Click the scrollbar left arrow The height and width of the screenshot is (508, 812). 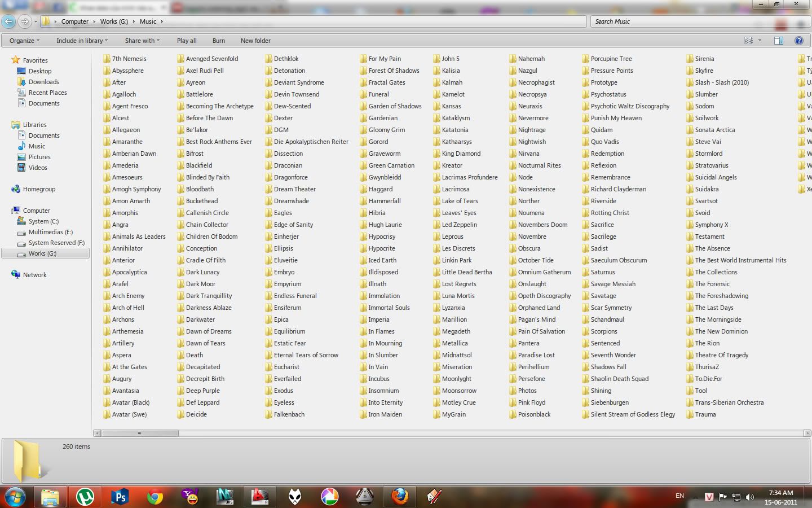(x=97, y=433)
